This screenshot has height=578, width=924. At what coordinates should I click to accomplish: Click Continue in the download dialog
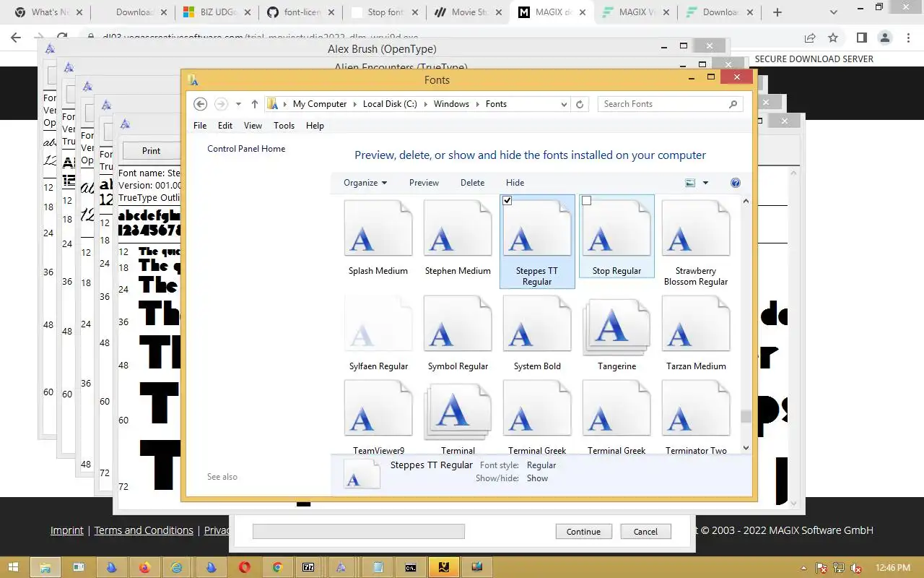tap(583, 532)
